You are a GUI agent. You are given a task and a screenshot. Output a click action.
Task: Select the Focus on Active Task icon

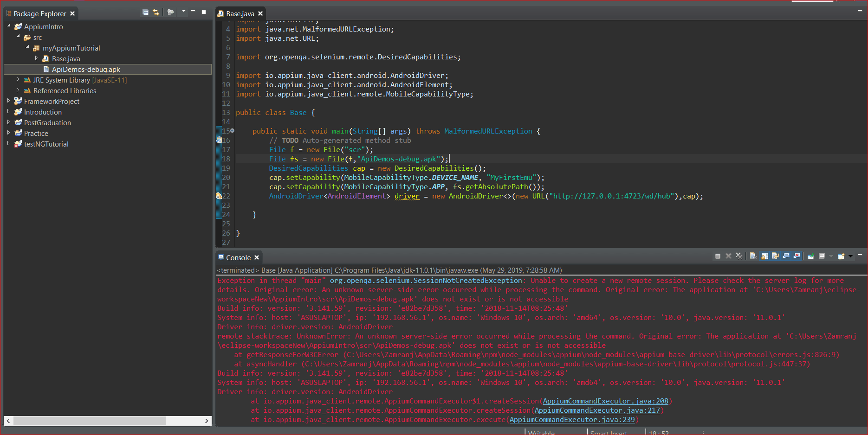click(171, 13)
